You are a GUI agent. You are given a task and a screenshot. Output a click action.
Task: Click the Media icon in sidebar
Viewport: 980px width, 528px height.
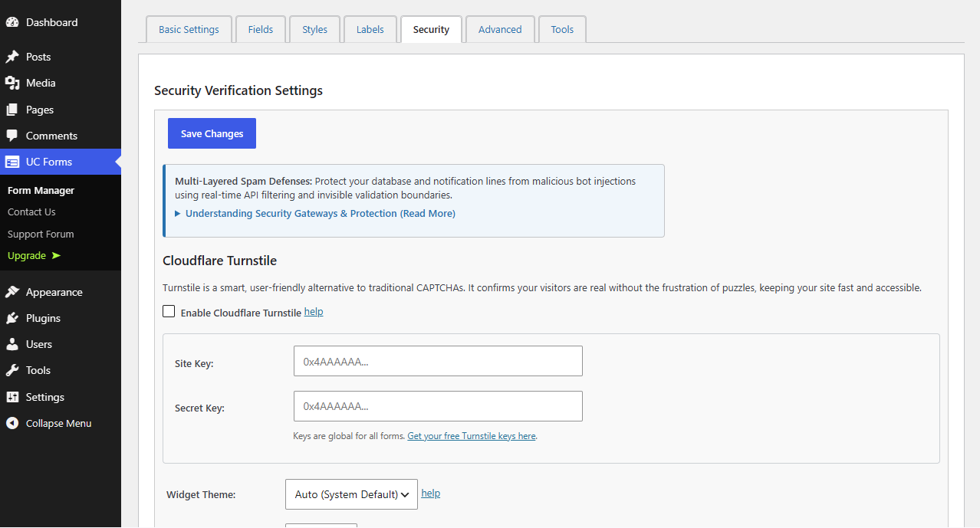coord(12,83)
